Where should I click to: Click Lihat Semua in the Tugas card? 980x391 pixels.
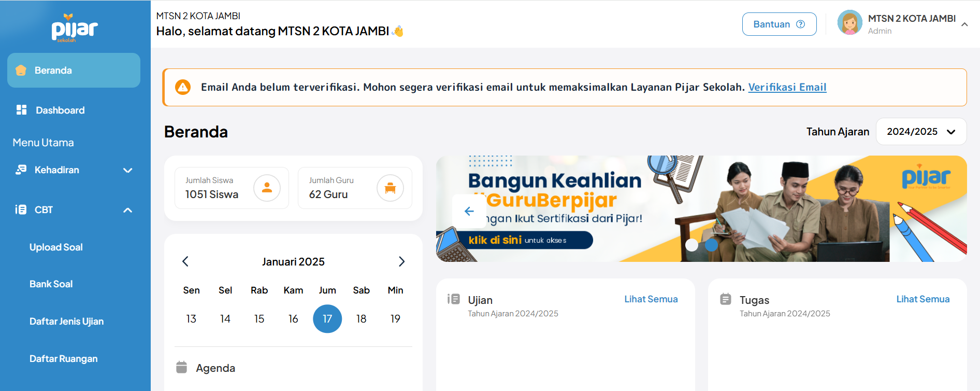pyautogui.click(x=923, y=299)
